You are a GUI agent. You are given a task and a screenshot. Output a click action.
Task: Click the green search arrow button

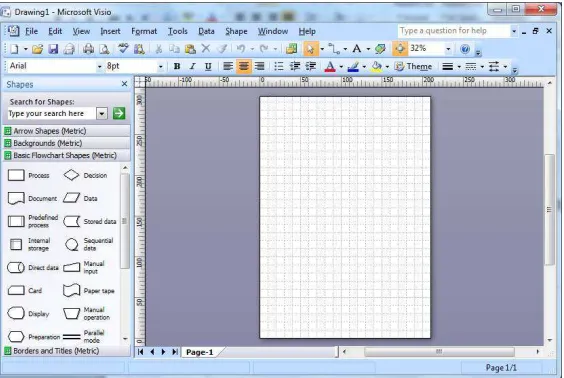point(119,113)
